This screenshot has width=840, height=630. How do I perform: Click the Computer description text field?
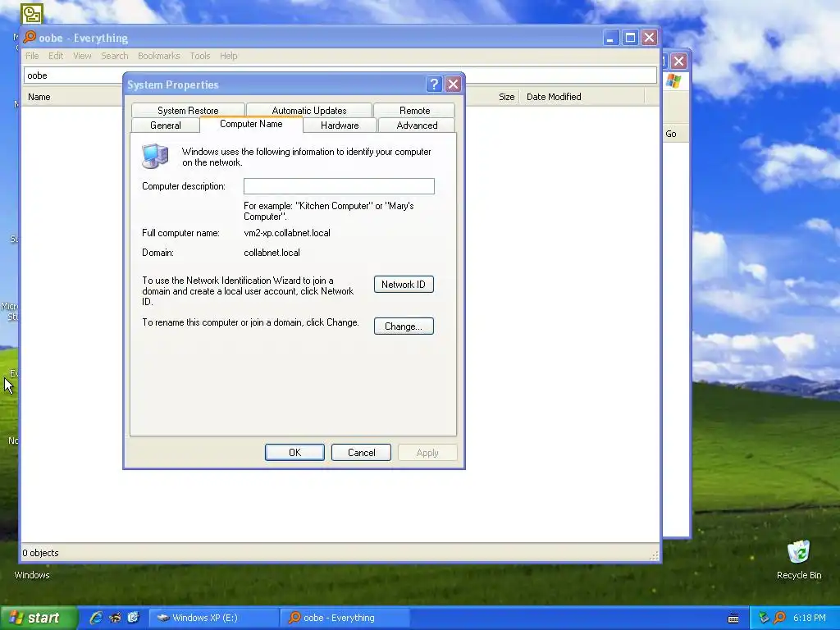(x=339, y=186)
